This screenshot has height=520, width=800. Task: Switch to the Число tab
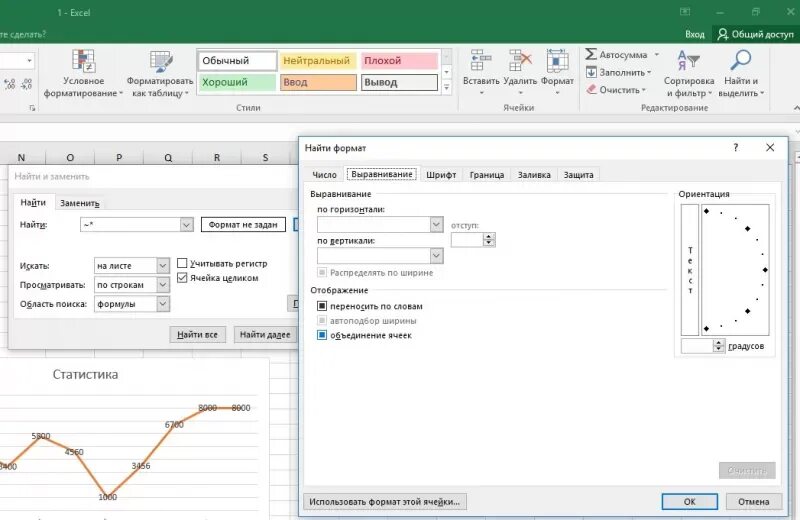pos(324,175)
